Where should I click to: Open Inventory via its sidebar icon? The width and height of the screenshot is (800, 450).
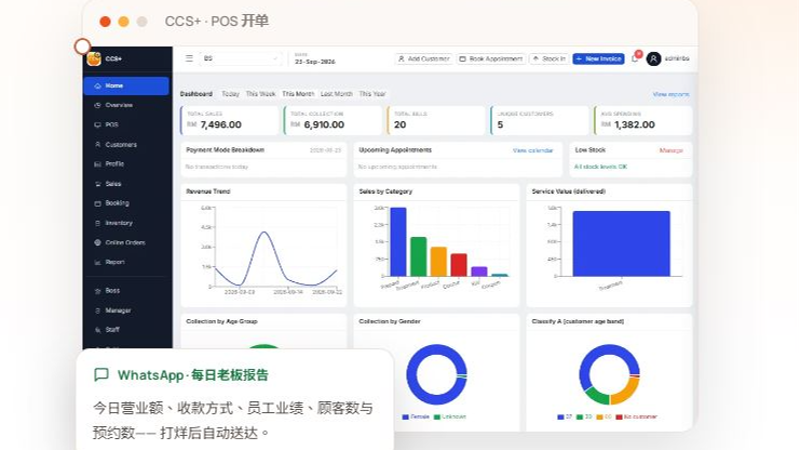click(97, 223)
